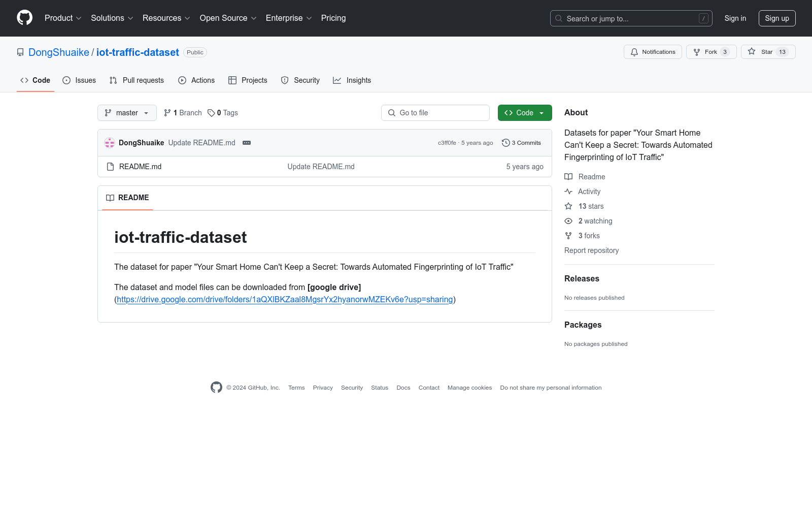This screenshot has height=508, width=812.
Task: Fork the repository
Action: pos(711,52)
